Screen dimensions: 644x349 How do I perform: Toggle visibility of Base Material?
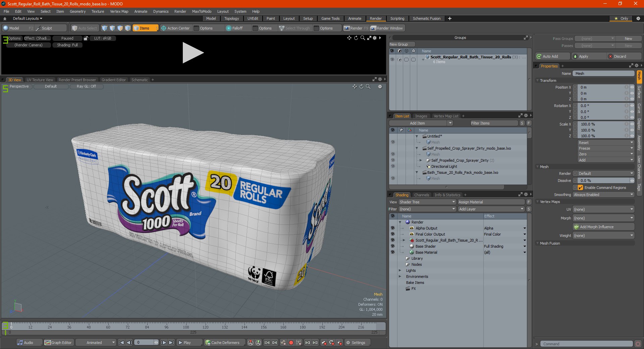click(x=392, y=252)
